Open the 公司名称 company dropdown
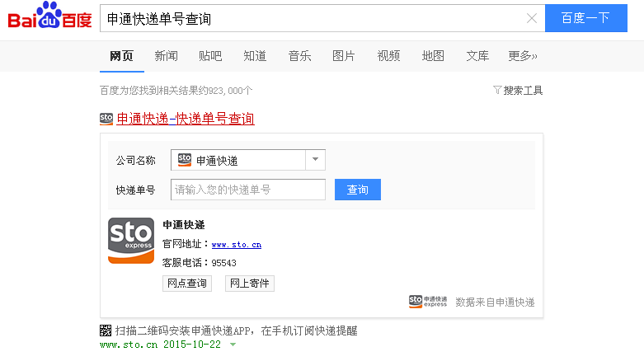Viewport: 644px width, 361px height. (248, 160)
